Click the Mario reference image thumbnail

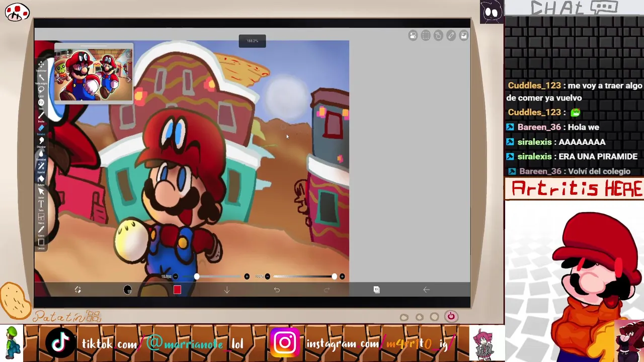[93, 75]
